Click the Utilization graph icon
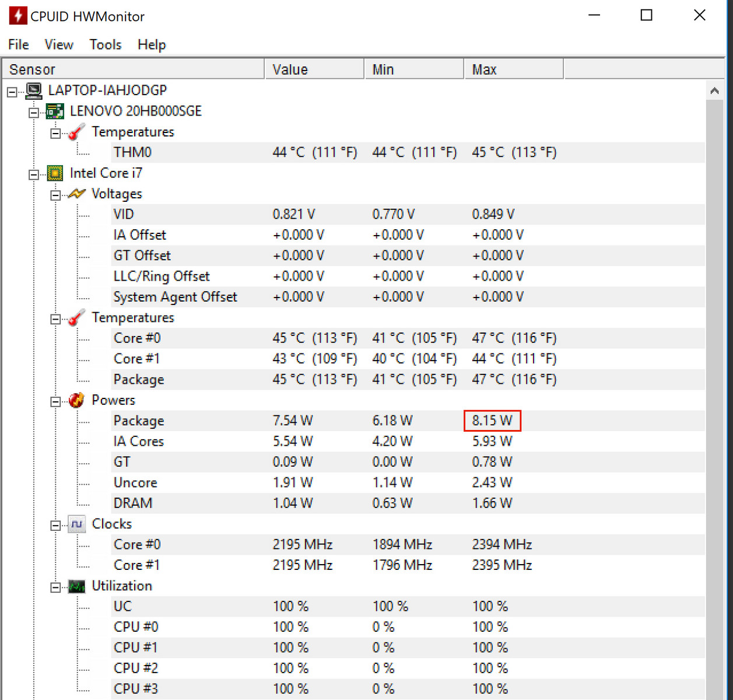 click(77, 586)
